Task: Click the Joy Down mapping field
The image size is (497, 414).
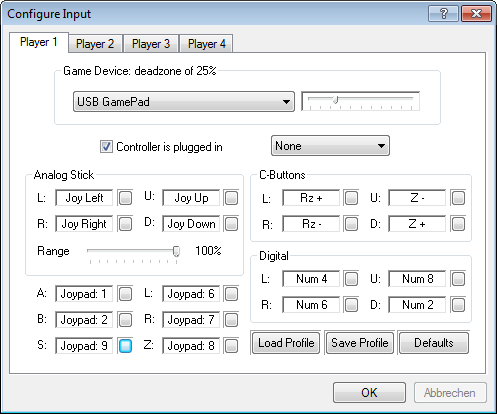Action: [191, 224]
